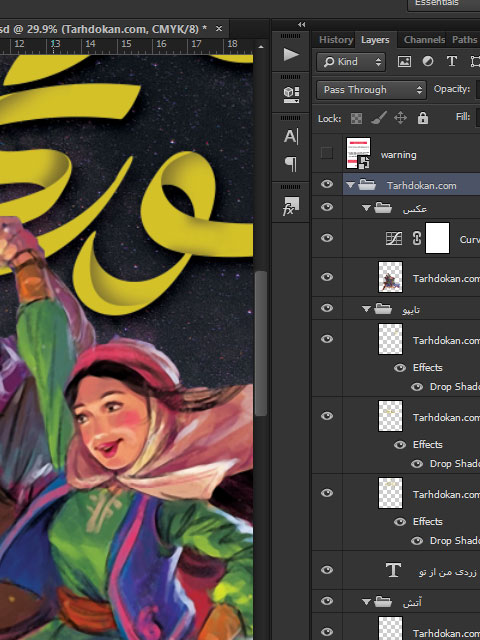Click the canvas vertical scrollbar thumb

coord(261,343)
